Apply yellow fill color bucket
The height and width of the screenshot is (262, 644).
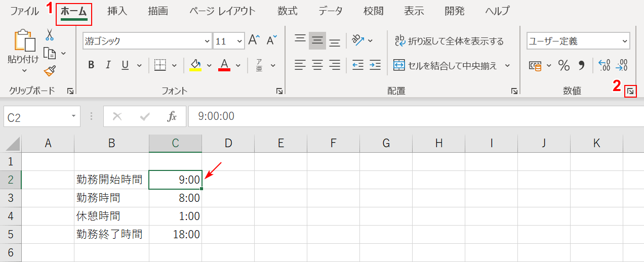coord(195,65)
